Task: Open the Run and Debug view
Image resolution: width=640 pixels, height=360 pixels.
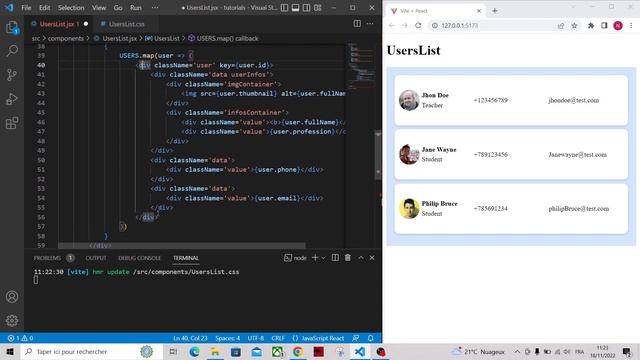Action: (12, 99)
